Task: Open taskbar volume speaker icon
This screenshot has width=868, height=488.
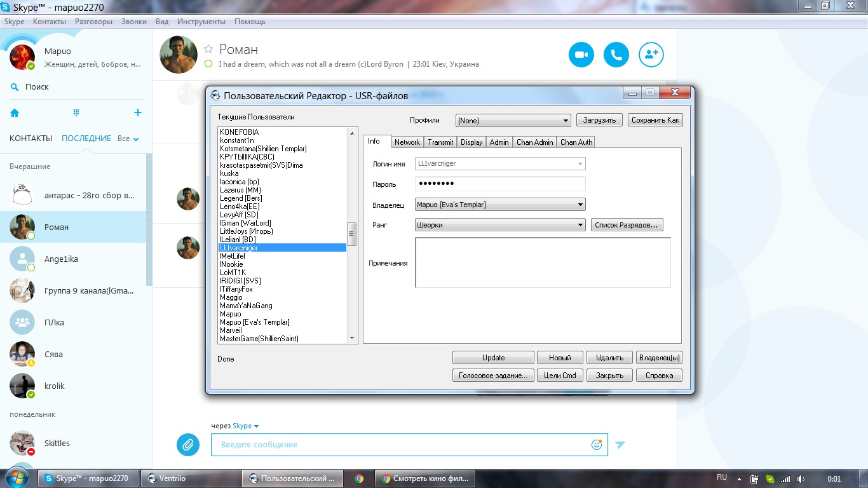Action: tap(801, 478)
